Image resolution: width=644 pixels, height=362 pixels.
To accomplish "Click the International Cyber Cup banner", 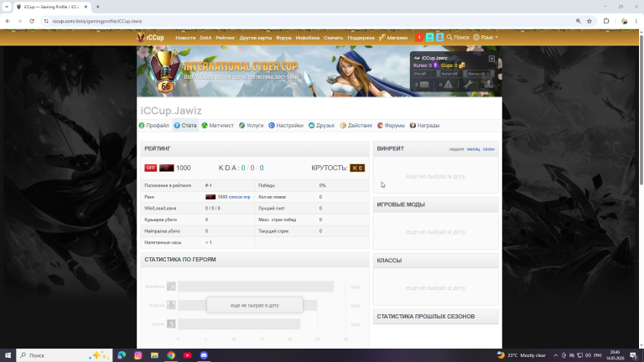I will click(319, 71).
